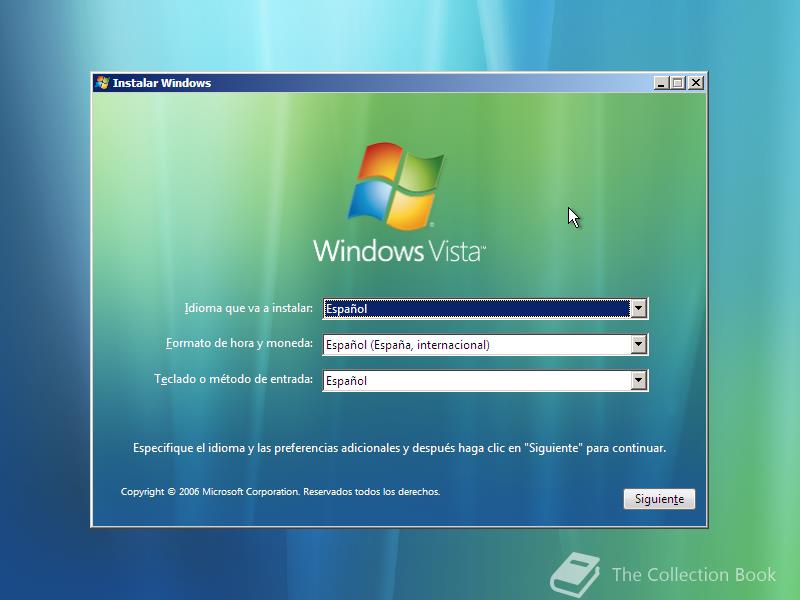The height and width of the screenshot is (600, 800).
Task: Minimize the Instalar Windows window
Action: point(661,83)
